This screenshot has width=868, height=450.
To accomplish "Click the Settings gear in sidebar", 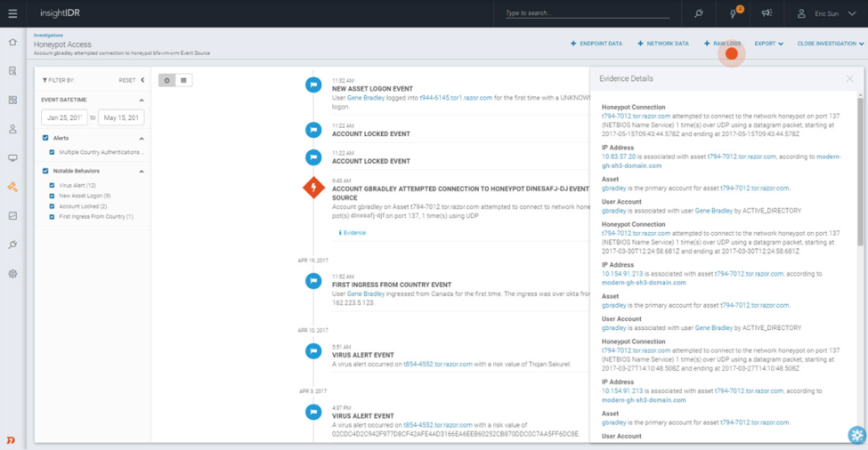I will pyautogui.click(x=12, y=274).
